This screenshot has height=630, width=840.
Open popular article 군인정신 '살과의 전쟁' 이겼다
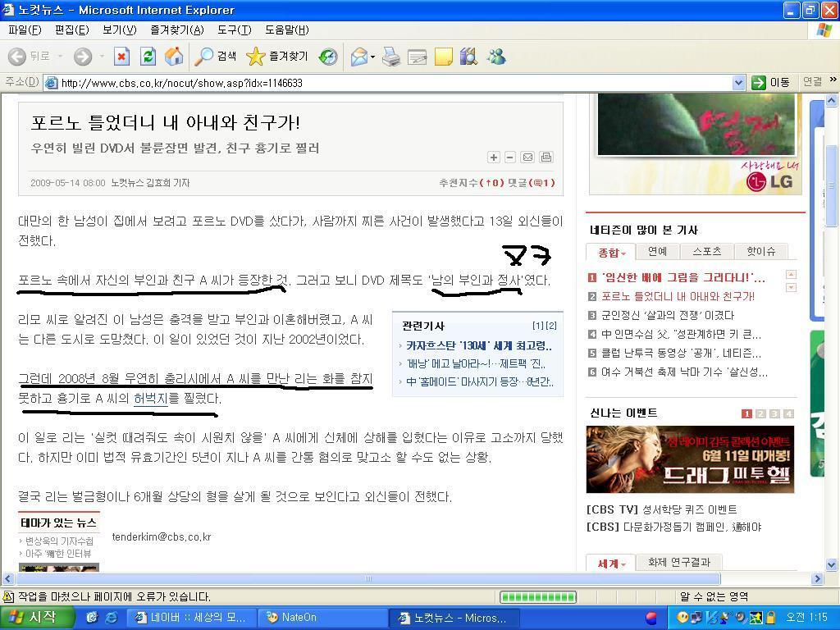point(668,315)
